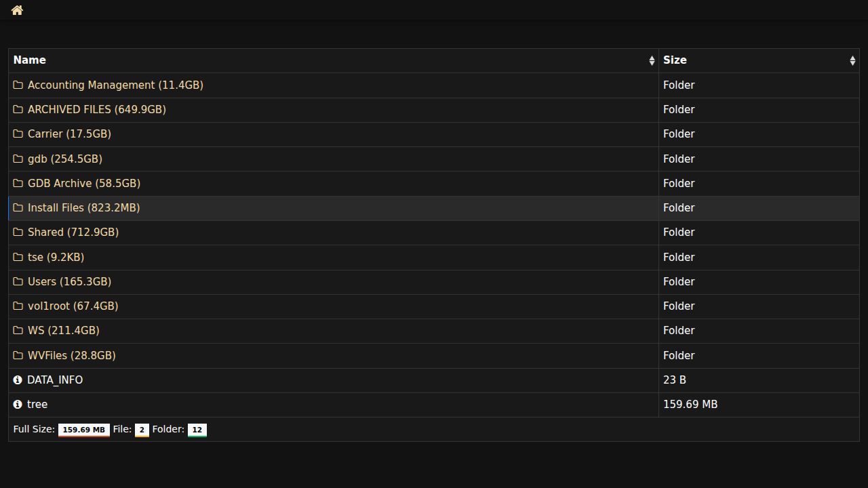Click the folder icon beside Users
Viewport: 868px width, 488px height.
(18, 281)
